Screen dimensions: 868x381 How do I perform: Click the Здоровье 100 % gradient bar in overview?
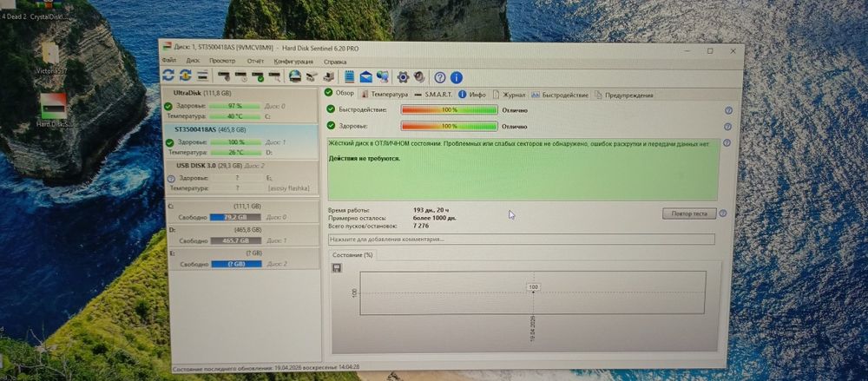pos(449,126)
